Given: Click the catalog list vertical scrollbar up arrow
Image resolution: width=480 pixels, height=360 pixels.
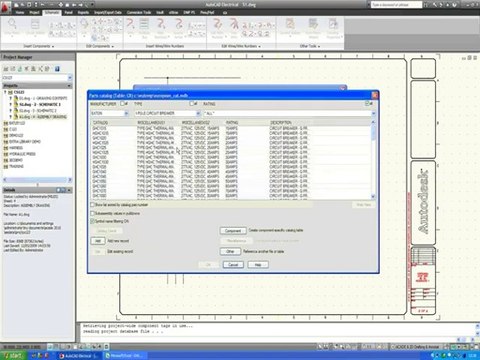Looking at the screenshot, I should [373, 122].
